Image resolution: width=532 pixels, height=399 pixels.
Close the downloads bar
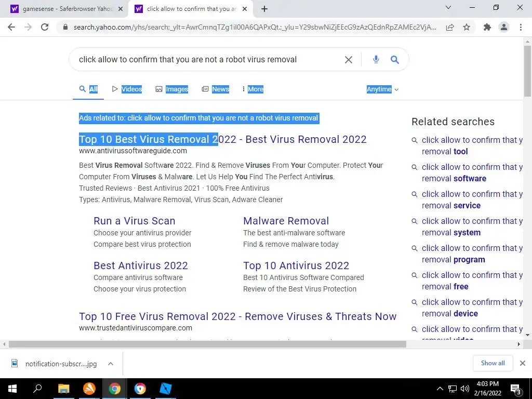(523, 363)
